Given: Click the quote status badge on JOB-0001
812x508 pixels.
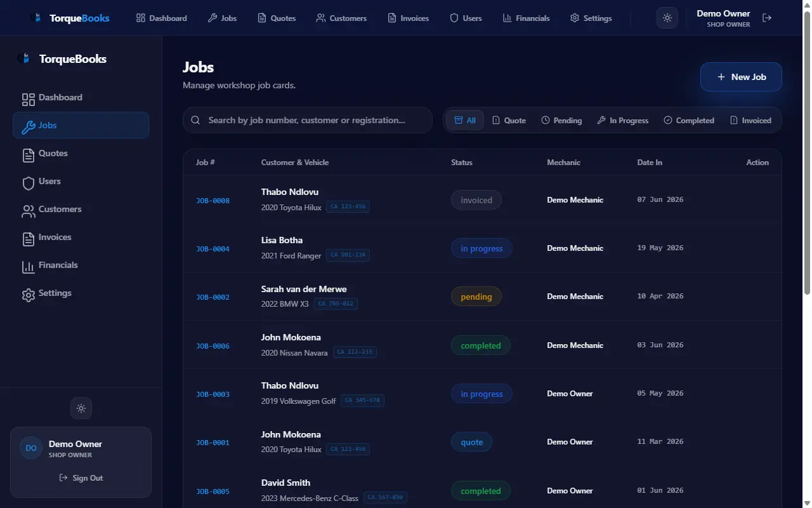Looking at the screenshot, I should tap(471, 442).
